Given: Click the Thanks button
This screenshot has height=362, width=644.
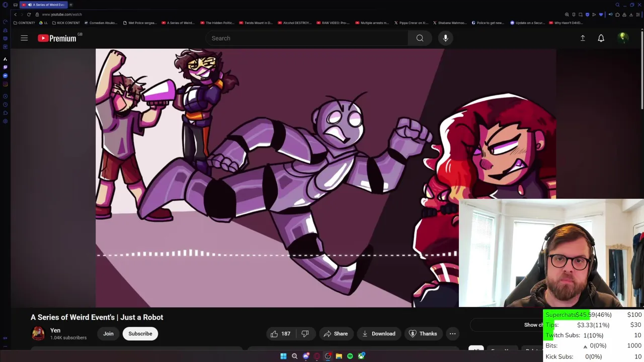Looking at the screenshot, I should pyautogui.click(x=423, y=334).
